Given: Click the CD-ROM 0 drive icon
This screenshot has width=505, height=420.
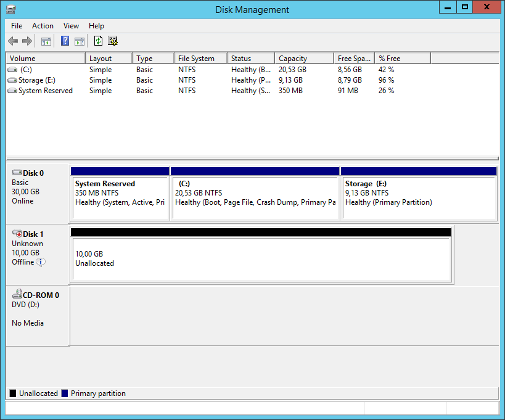Looking at the screenshot, I should click(x=17, y=294).
